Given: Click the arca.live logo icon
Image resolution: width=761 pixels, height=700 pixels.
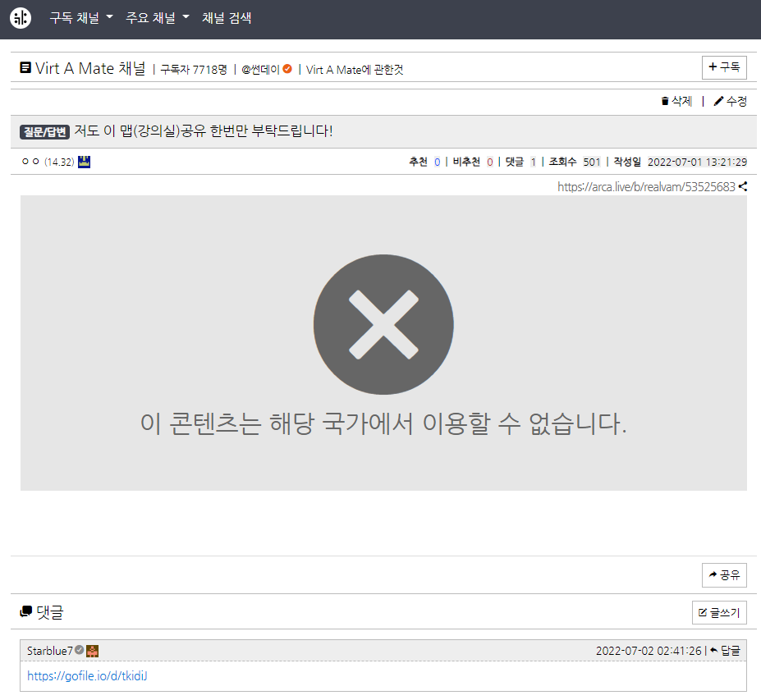Looking at the screenshot, I should pyautogui.click(x=21, y=18).
